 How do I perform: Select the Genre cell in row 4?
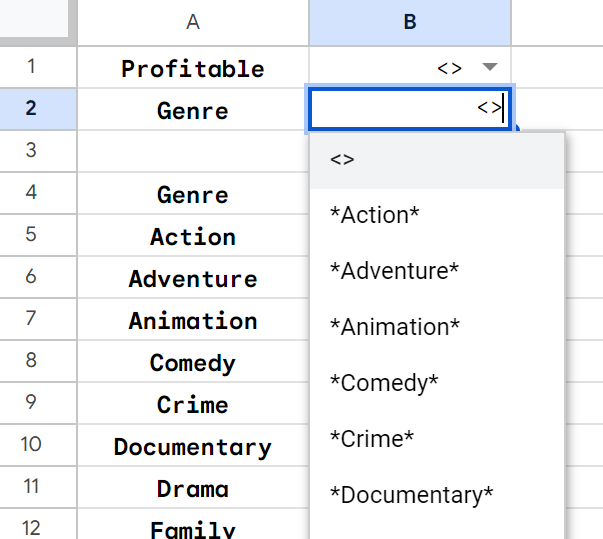[193, 194]
